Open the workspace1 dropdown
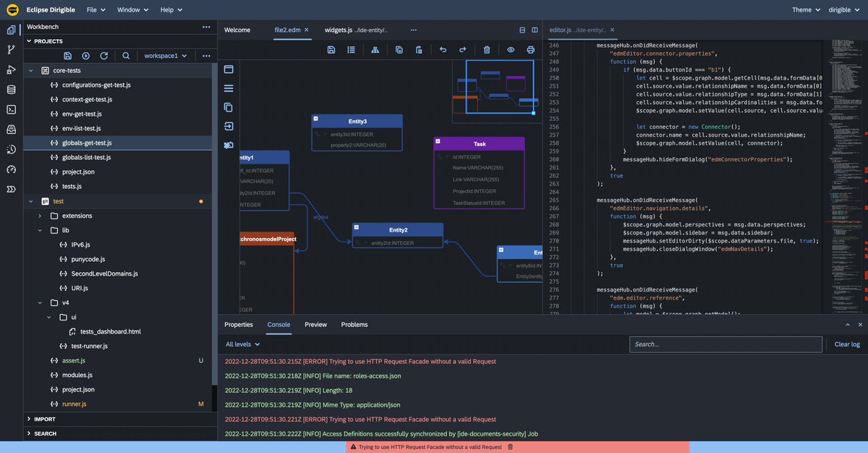 point(166,56)
